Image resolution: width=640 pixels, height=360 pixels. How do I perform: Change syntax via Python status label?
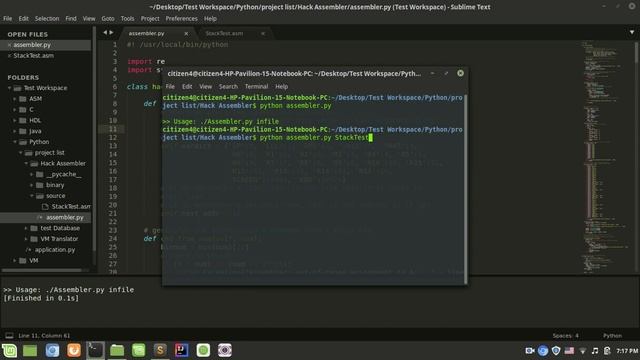[612, 336]
